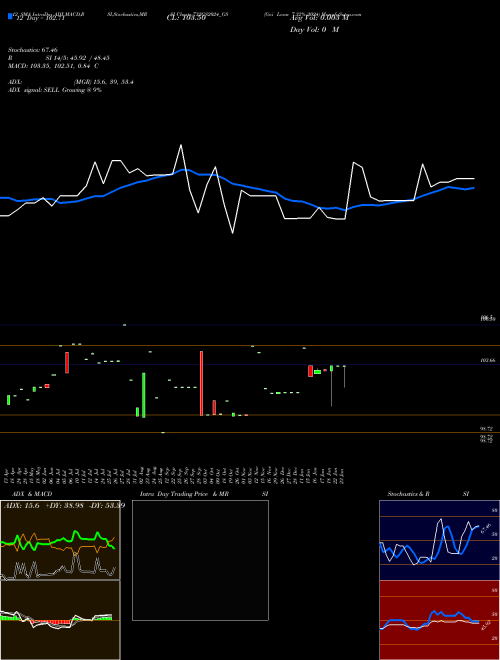Screen dimensions: 500x660
Task: Click the empty intraday price chart box
Action: (x=200, y=560)
